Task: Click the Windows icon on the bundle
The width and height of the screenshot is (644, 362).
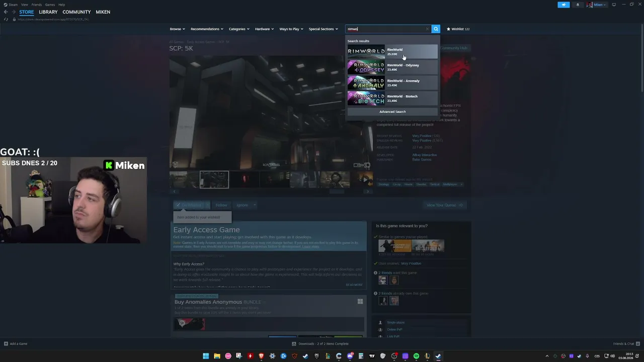Action: pos(360,302)
